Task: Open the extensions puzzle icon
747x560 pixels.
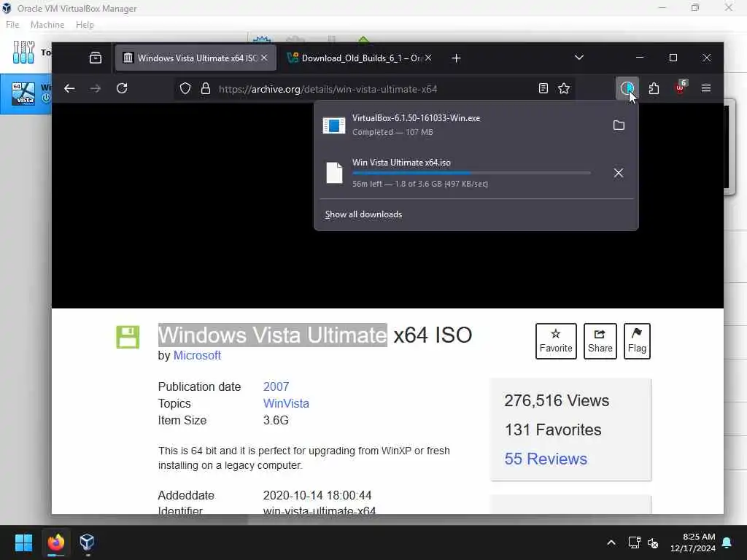Action: pyautogui.click(x=654, y=88)
